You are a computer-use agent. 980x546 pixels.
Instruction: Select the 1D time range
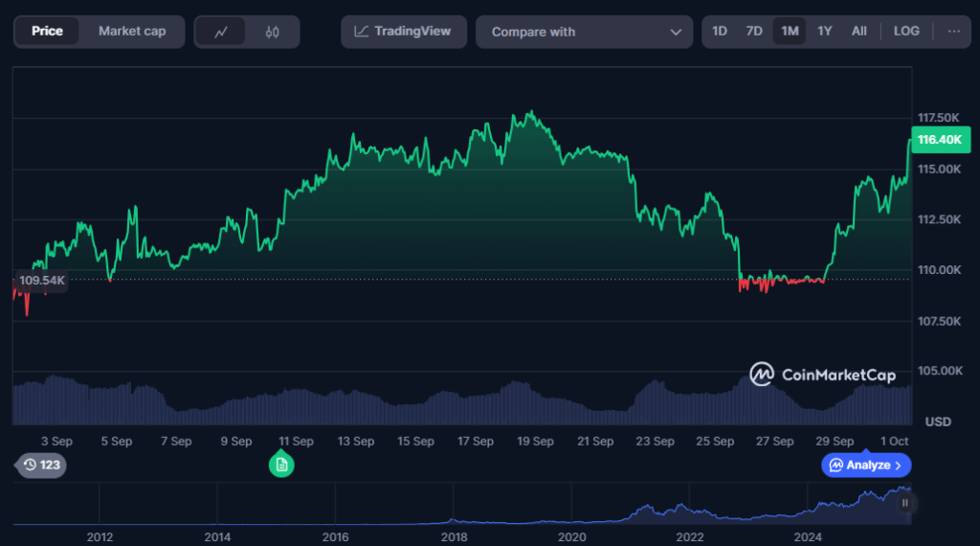pyautogui.click(x=720, y=31)
